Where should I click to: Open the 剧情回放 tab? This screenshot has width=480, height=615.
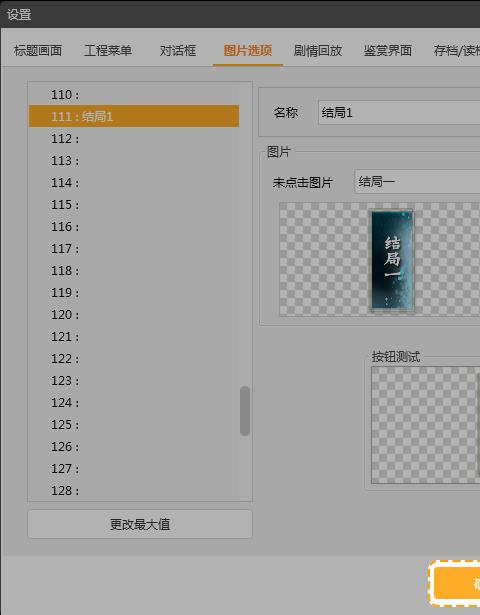click(x=318, y=51)
